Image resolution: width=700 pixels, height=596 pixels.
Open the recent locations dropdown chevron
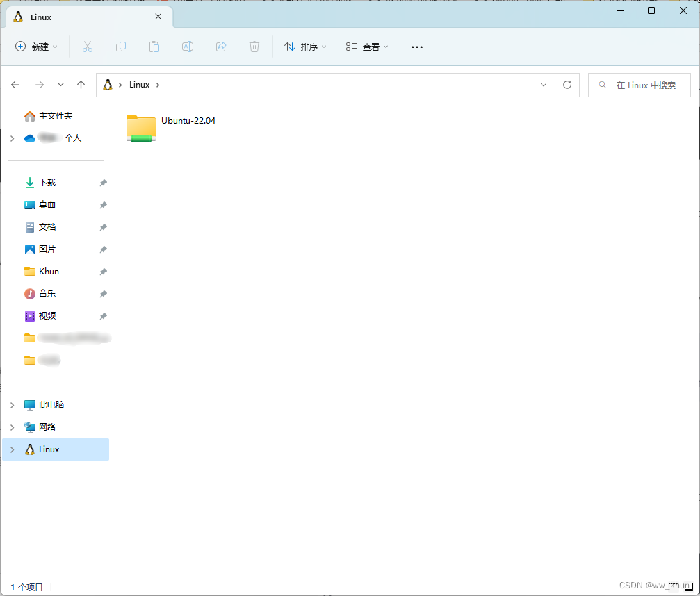click(60, 85)
